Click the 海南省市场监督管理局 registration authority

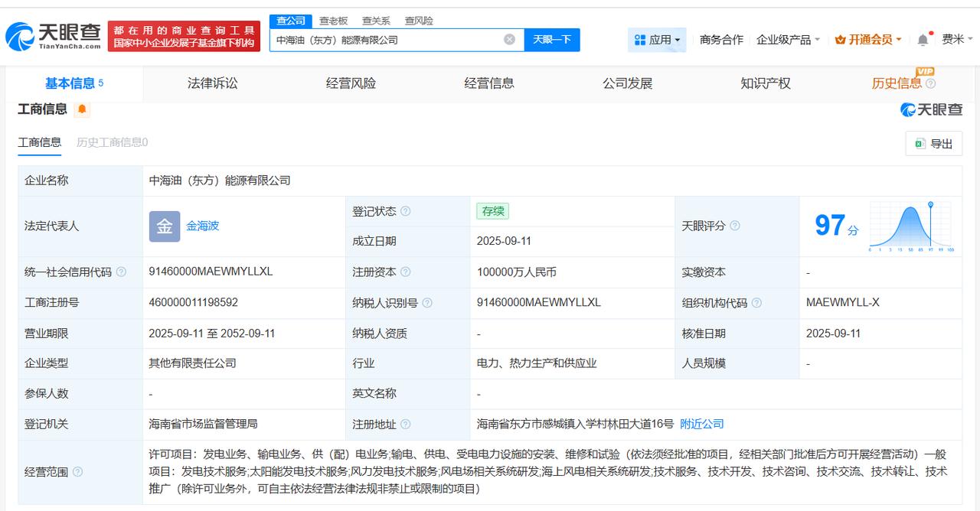click(203, 424)
